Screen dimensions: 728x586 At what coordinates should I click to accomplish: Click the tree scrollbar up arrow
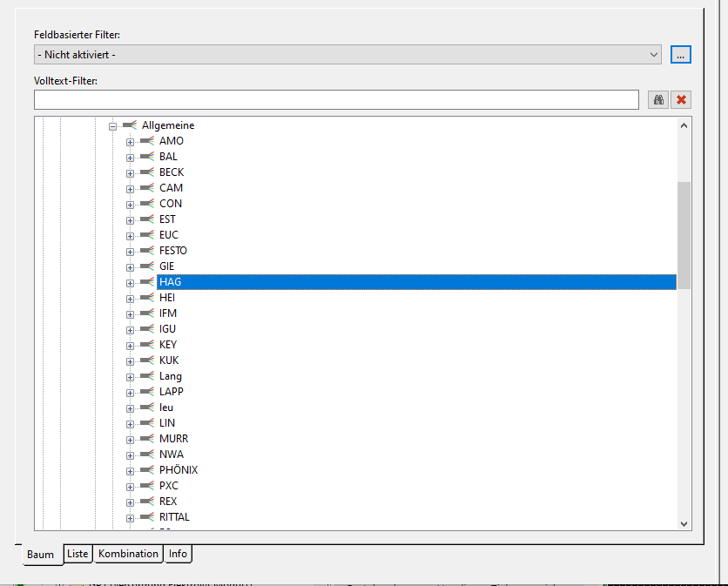(x=684, y=125)
